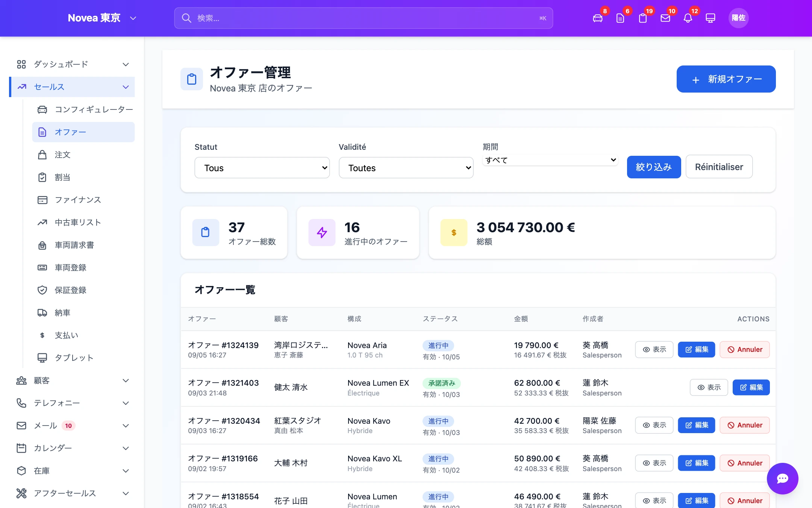Open the car icon in top bar
Image resolution: width=812 pixels, height=508 pixels.
point(597,18)
